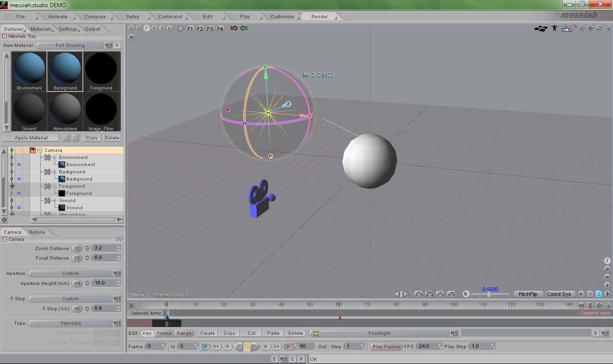Click the play backward button in transport
The height and width of the screenshot is (364, 613).
238,346
